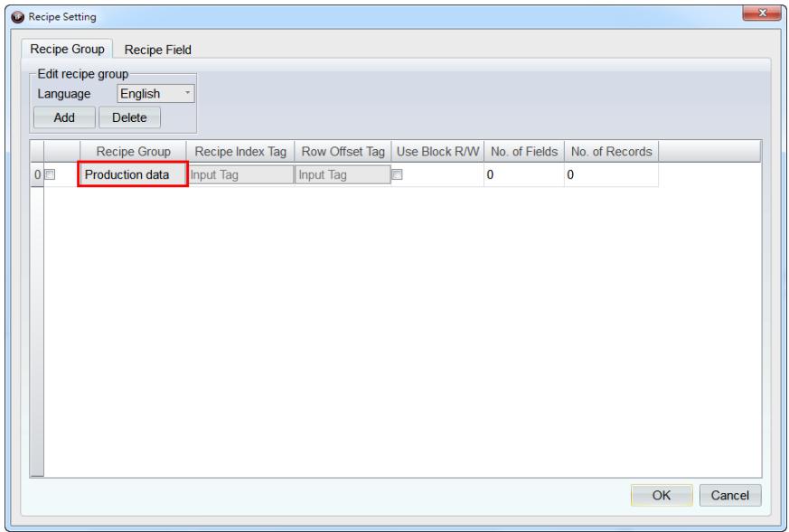Click the Recipe Index Tag column header
Image resolution: width=789 pixels, height=532 pixels.
(240, 152)
